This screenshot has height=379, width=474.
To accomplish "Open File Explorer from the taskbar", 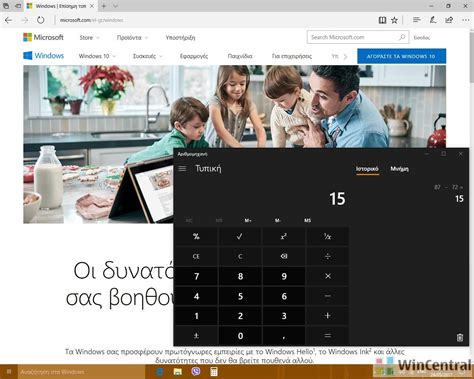I will point(178,372).
